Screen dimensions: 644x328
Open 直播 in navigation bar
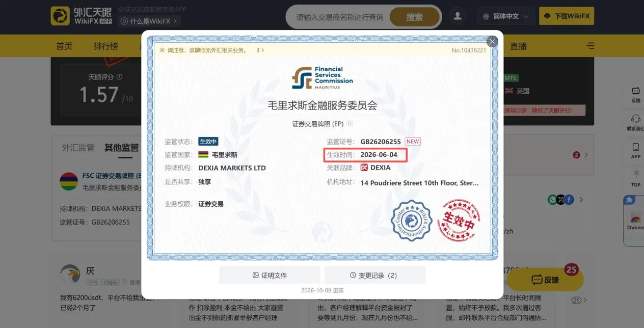518,46
